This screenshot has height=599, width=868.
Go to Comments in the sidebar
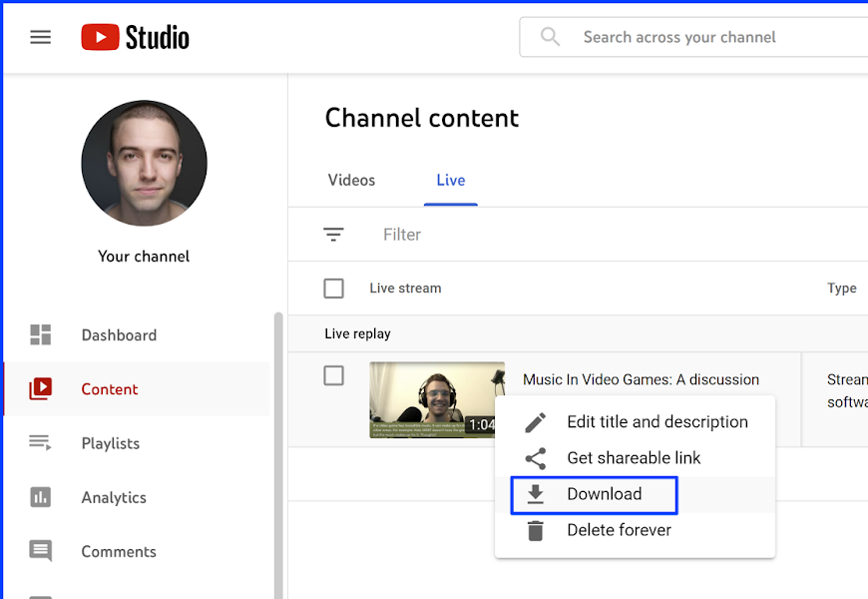tap(119, 551)
